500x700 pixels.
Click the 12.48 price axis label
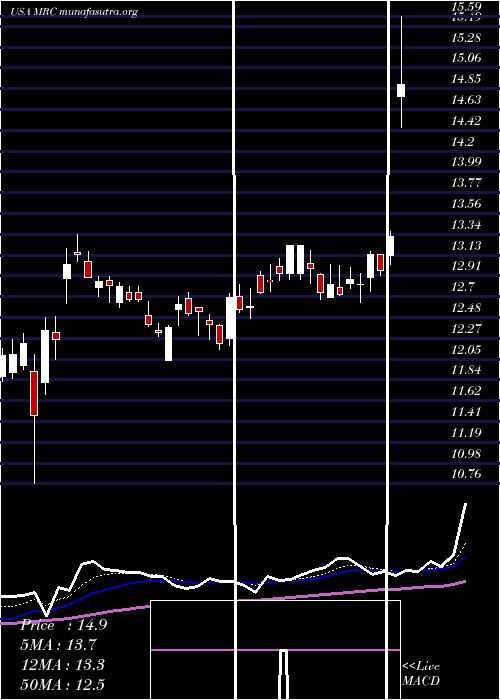coord(466,308)
